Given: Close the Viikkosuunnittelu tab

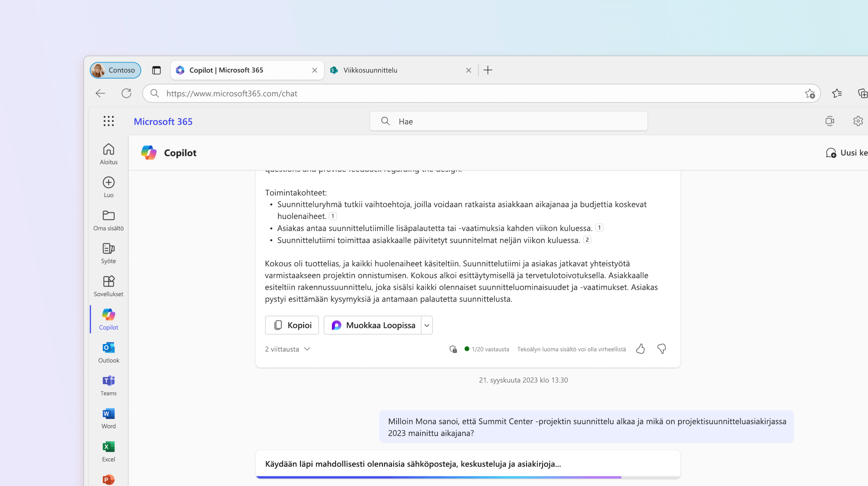Looking at the screenshot, I should pos(468,70).
